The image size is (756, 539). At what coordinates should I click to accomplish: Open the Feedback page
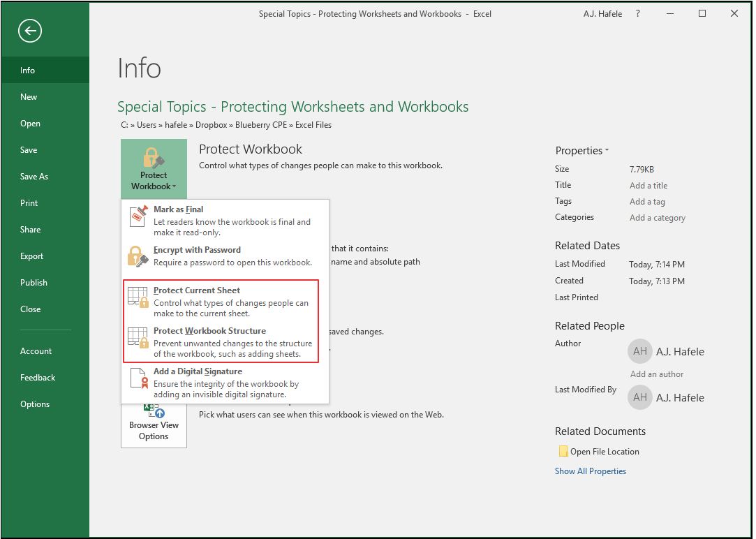pyautogui.click(x=45, y=378)
